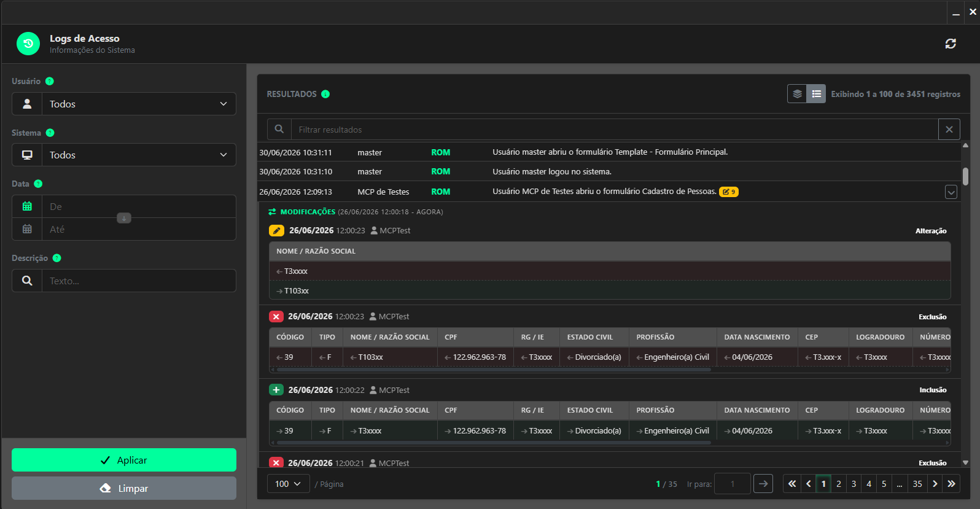Click the search magnifier in filter bar

click(x=279, y=130)
